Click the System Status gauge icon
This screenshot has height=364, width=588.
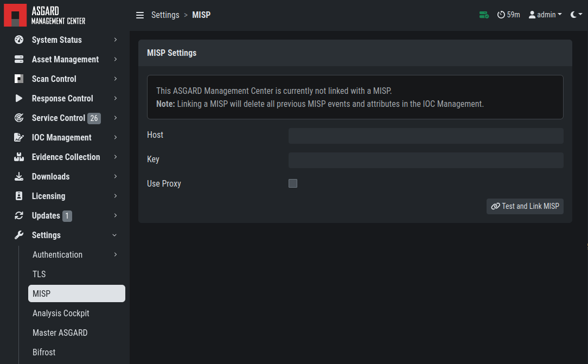[19, 40]
